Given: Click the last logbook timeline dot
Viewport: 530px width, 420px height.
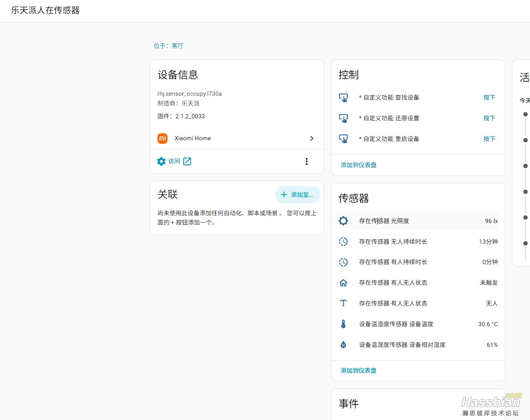Looking at the screenshot, I should (x=525, y=243).
